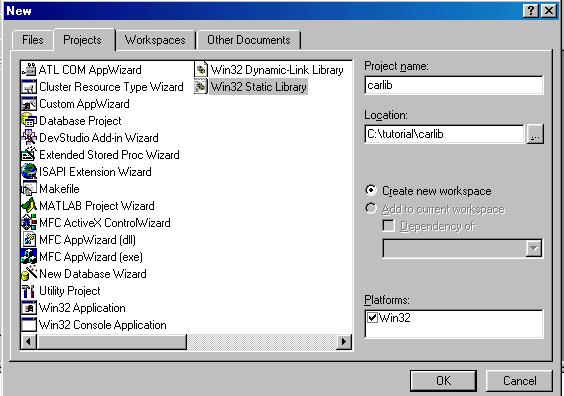The width and height of the screenshot is (564, 396).
Task: Toggle the Win32 platform checkbox
Action: click(x=372, y=318)
